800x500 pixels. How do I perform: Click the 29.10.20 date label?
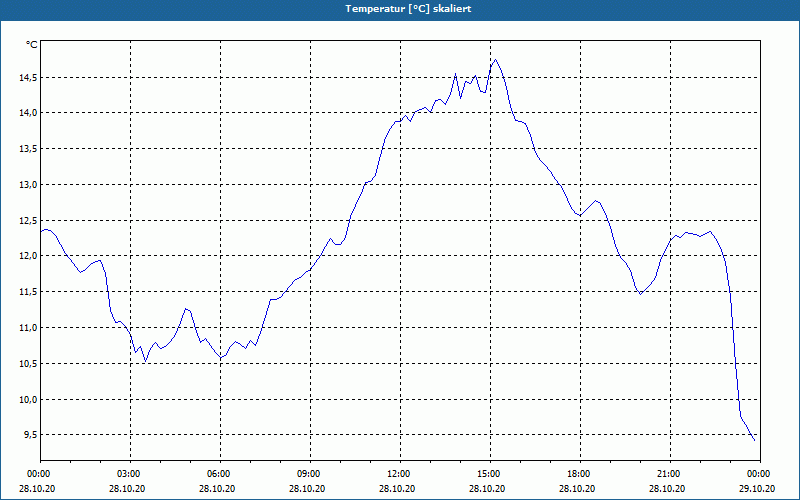[757, 489]
